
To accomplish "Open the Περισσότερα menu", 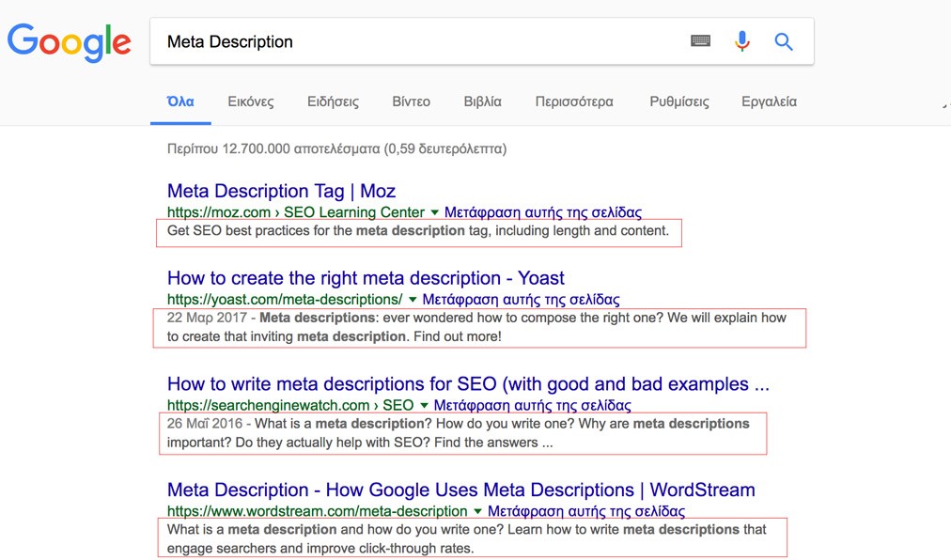I will pyautogui.click(x=573, y=101).
